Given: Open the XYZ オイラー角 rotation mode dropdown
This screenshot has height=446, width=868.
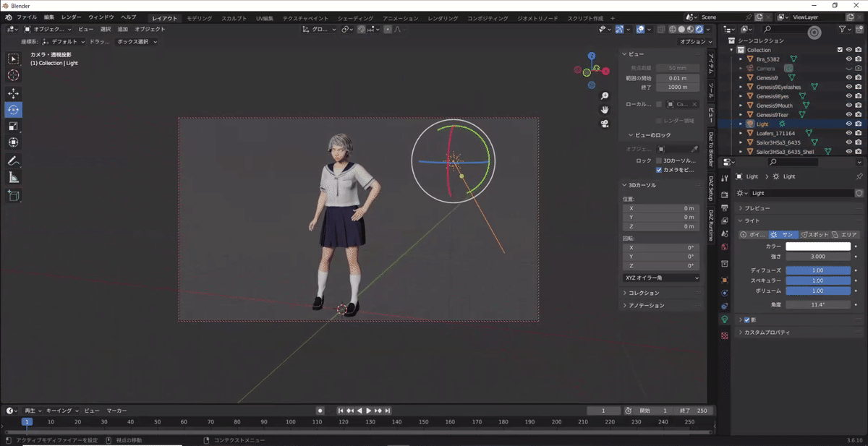Looking at the screenshot, I should coord(661,278).
